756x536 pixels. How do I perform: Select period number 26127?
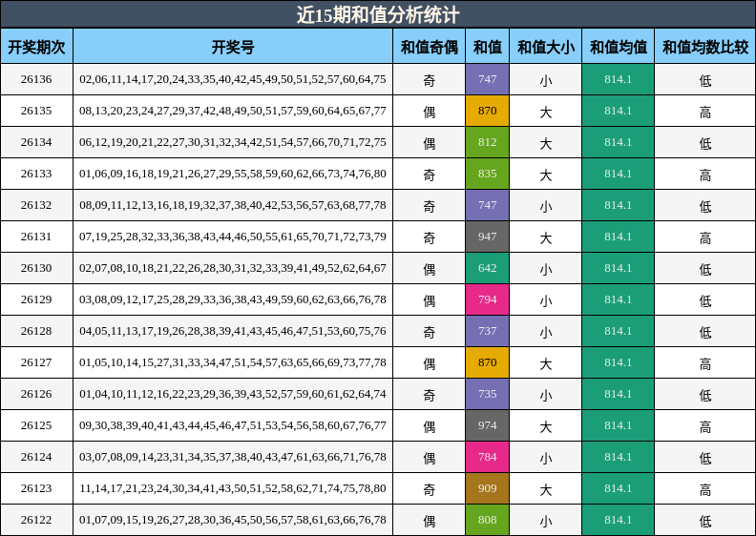tap(36, 362)
